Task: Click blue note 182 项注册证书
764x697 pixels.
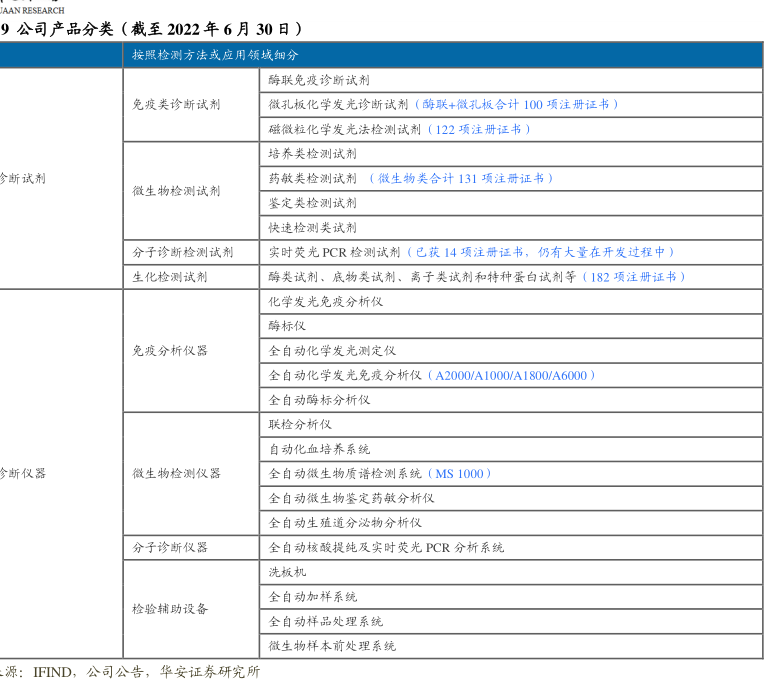Action: [x=633, y=277]
